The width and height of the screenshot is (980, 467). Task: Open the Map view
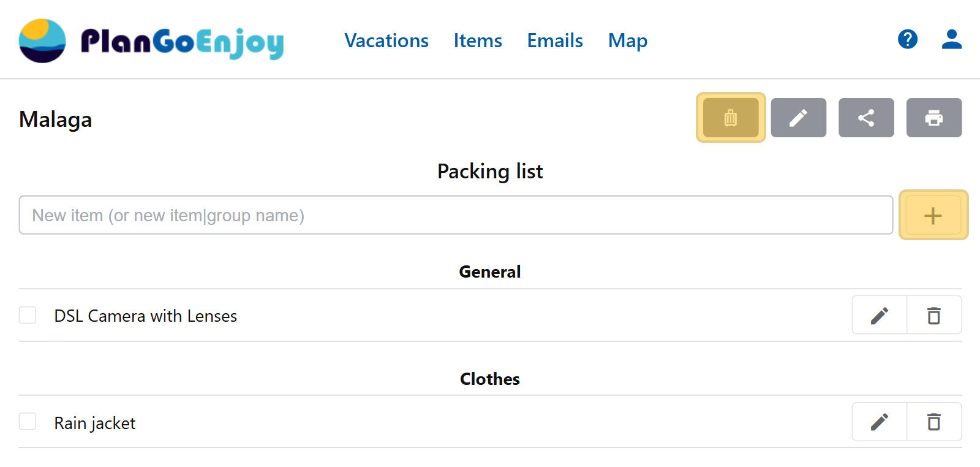628,40
